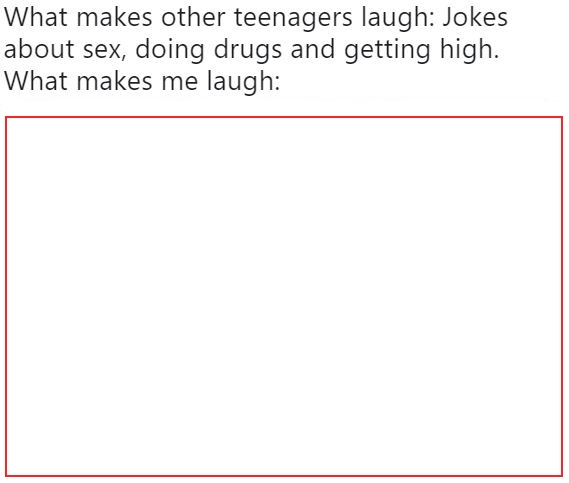Click "makes" before the word "other"
The height and width of the screenshot is (483, 569).
tap(114, 17)
